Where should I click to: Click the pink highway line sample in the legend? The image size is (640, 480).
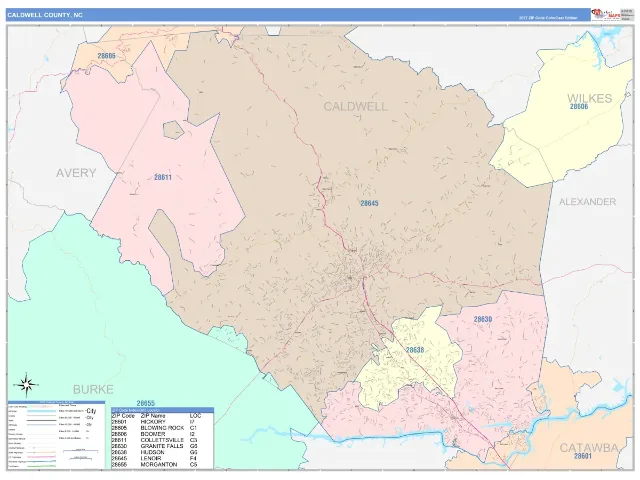(42, 457)
